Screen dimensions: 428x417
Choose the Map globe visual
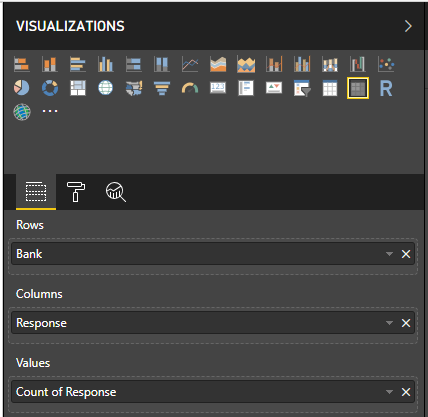pyautogui.click(x=106, y=88)
